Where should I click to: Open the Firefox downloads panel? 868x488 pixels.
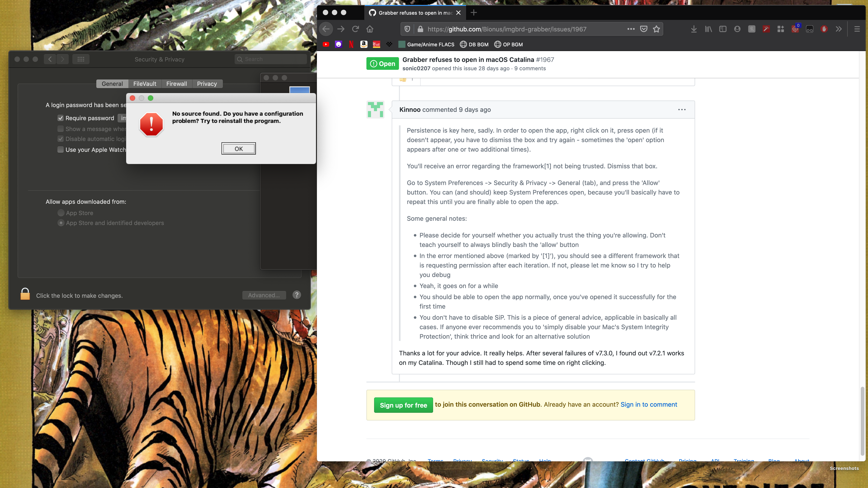[694, 29]
